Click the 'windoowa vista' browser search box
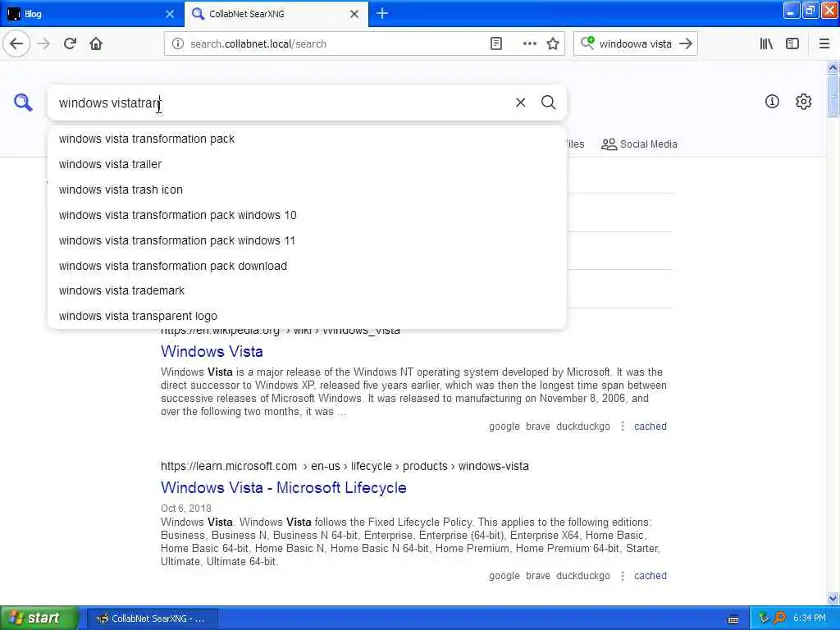Image resolution: width=840 pixels, height=630 pixels. pyautogui.click(x=636, y=44)
